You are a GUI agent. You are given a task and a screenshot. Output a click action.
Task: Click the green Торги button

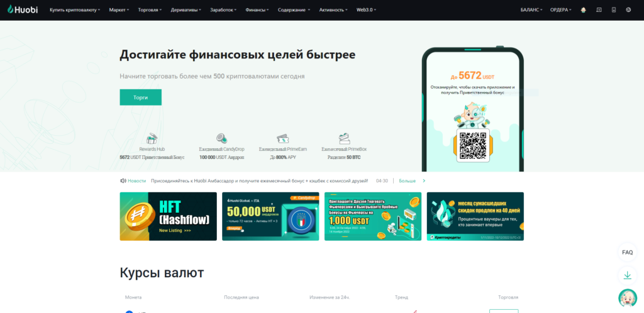(140, 97)
